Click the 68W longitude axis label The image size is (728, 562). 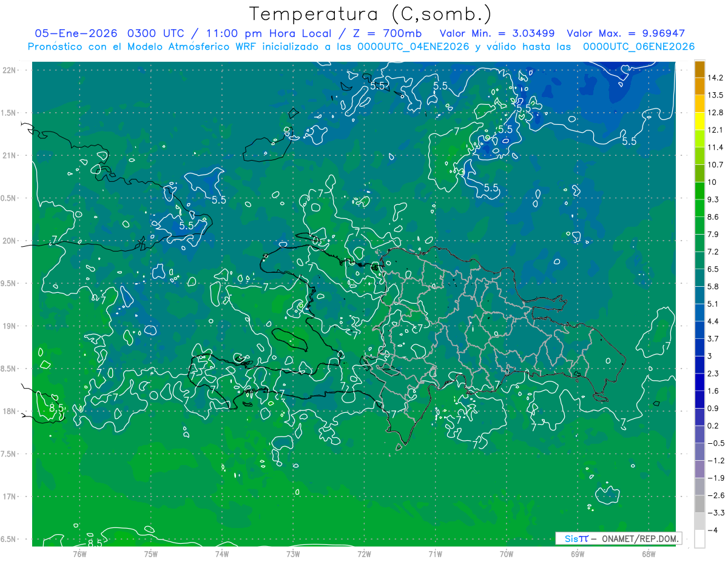pos(649,555)
